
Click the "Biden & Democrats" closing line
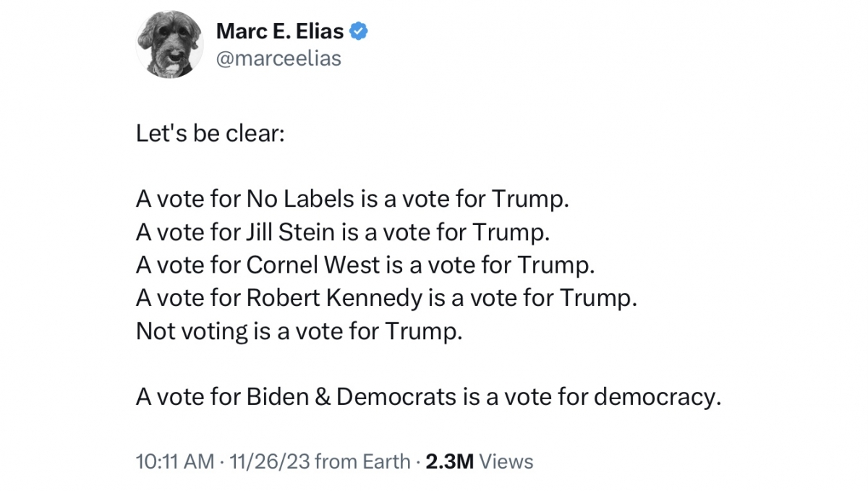(x=428, y=397)
